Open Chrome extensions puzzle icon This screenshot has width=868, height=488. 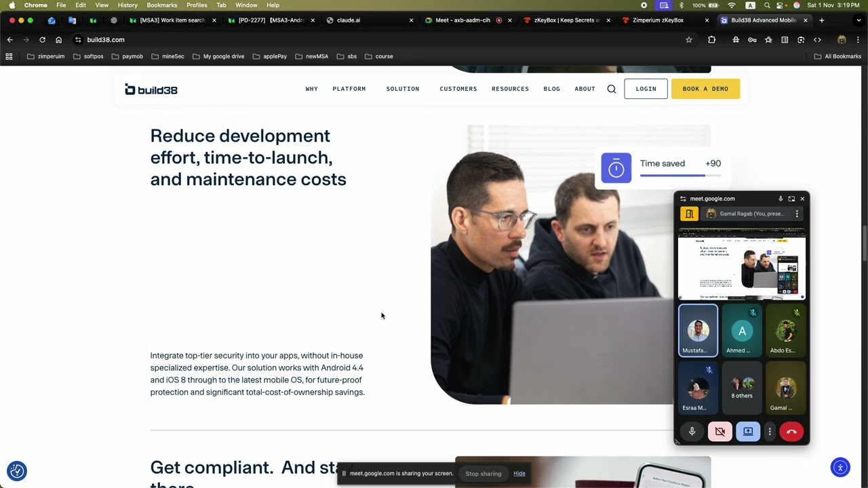(x=711, y=40)
